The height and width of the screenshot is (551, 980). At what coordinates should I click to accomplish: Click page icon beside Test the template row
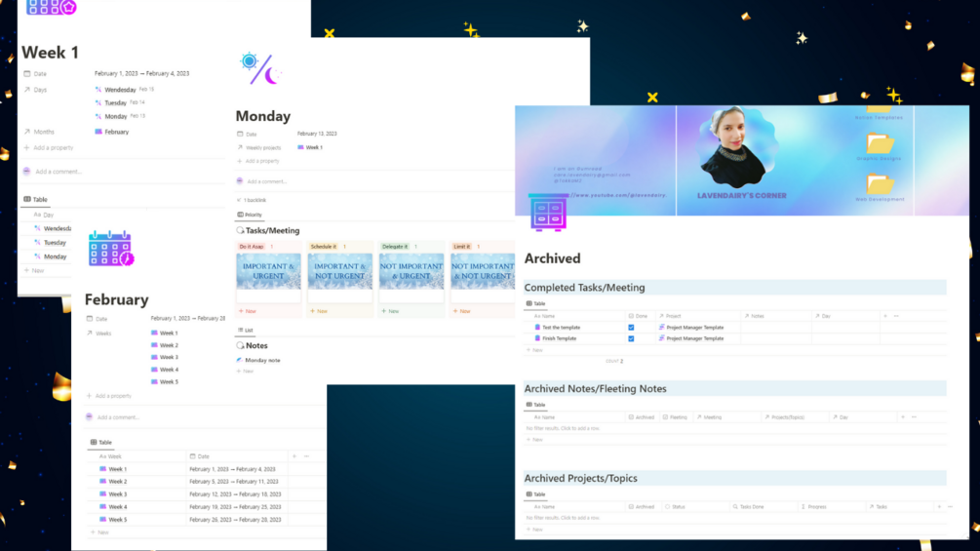coord(537,328)
